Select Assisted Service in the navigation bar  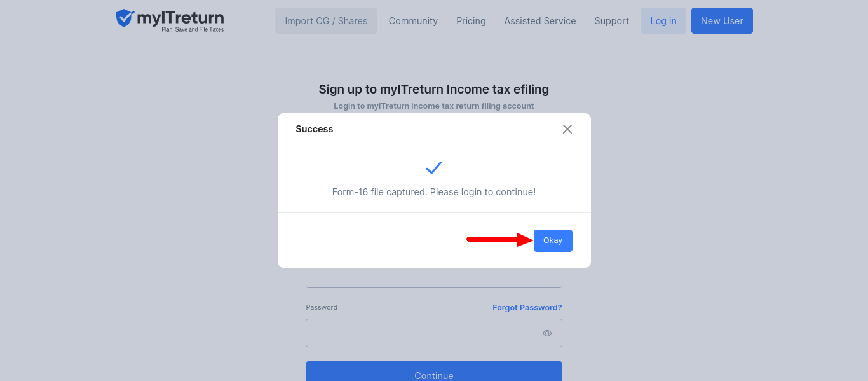point(540,21)
